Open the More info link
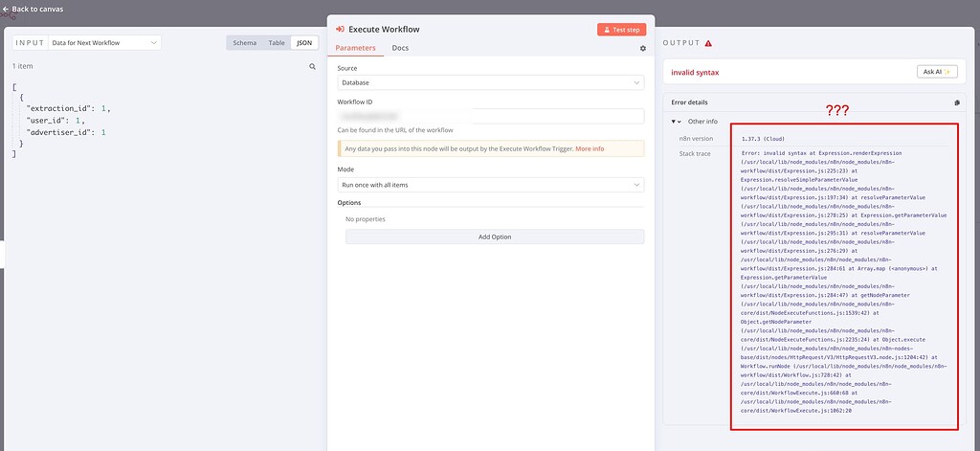The width and height of the screenshot is (980, 451). point(590,148)
